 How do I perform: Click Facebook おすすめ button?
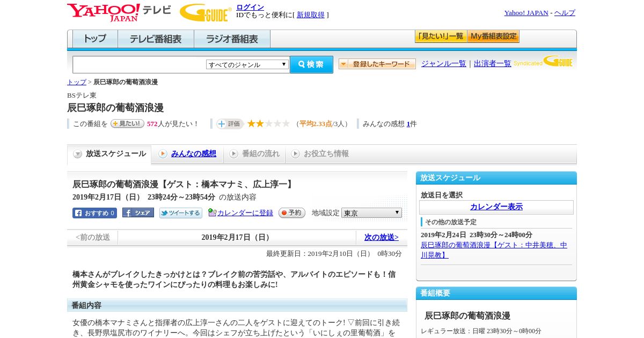coord(94,213)
